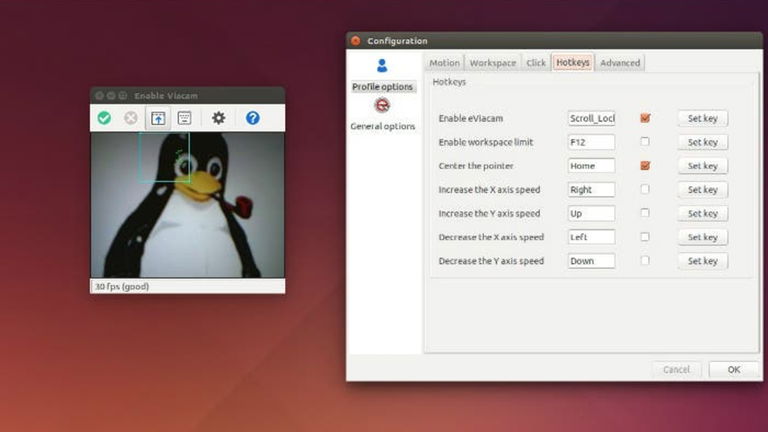Viewport: 768px width, 432px height.
Task: Click Set key for Increase X axis speed
Action: [x=702, y=190]
